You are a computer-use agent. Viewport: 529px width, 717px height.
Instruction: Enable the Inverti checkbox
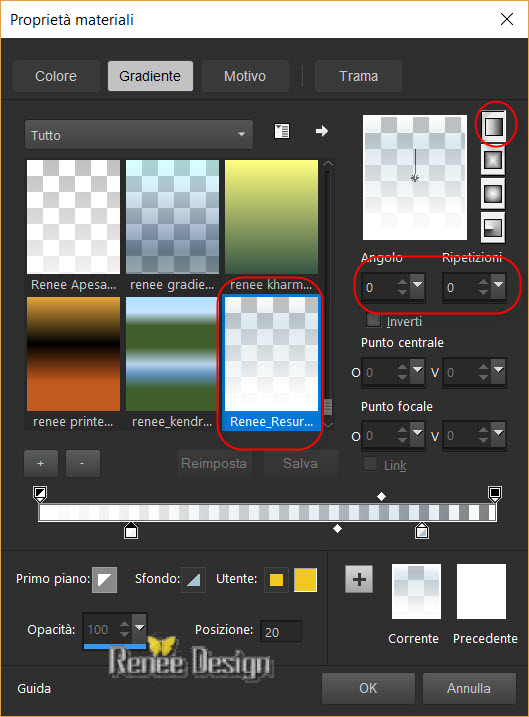pos(373,320)
